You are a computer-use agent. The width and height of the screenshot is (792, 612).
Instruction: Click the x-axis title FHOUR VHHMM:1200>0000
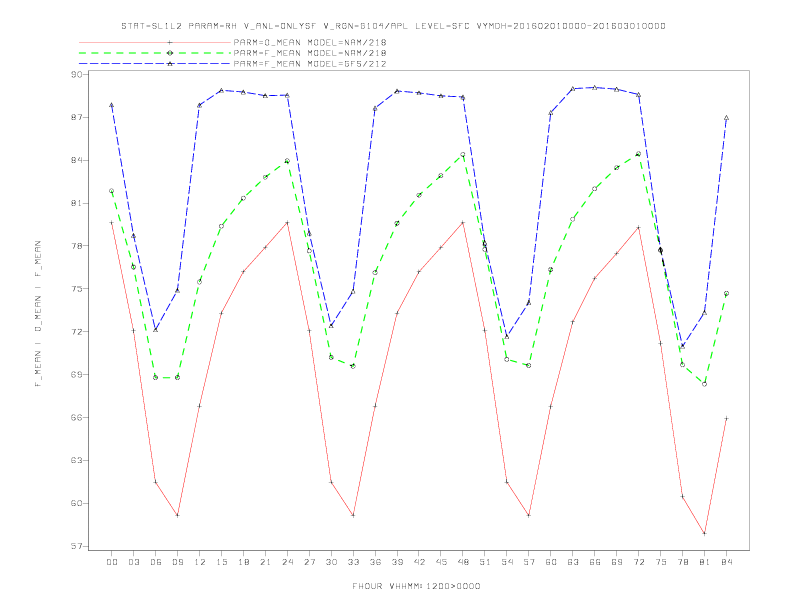[x=416, y=586]
